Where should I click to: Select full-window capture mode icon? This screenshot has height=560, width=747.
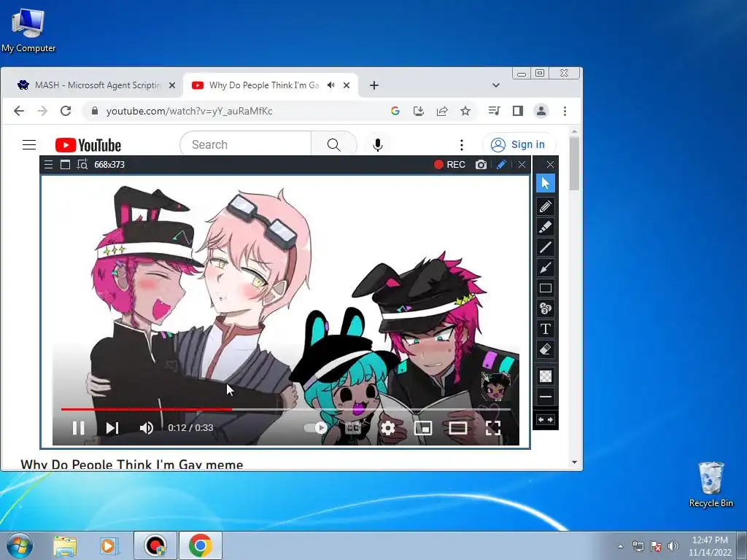click(x=65, y=165)
